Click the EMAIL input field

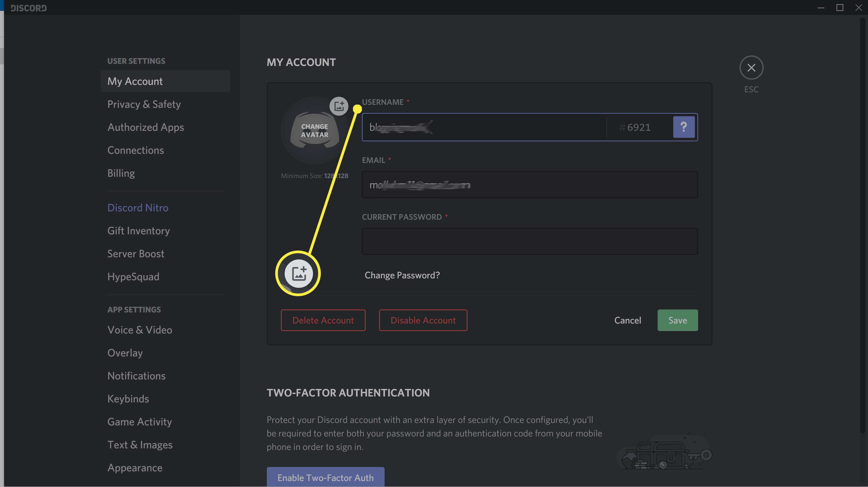tap(529, 184)
